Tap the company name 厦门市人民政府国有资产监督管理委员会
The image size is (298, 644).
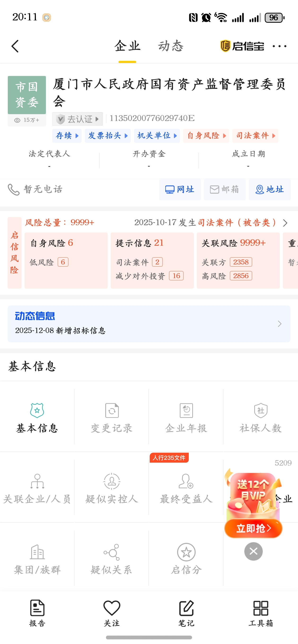[x=169, y=93]
